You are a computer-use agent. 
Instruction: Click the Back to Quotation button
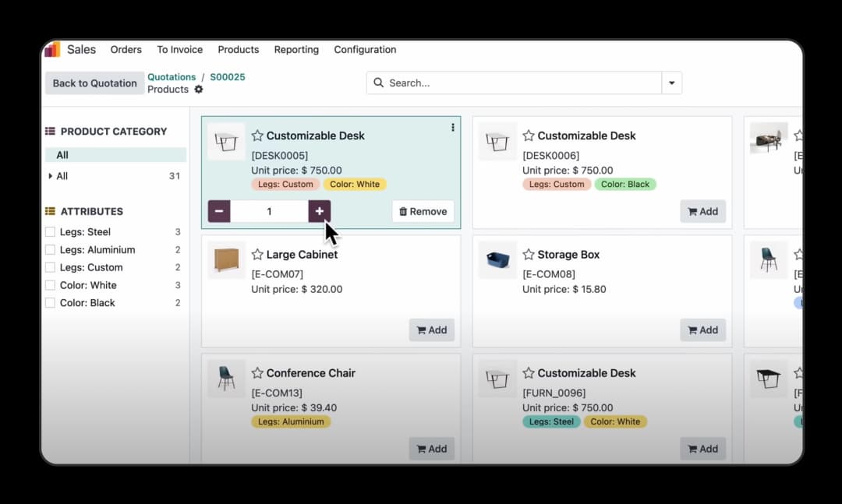click(x=94, y=83)
